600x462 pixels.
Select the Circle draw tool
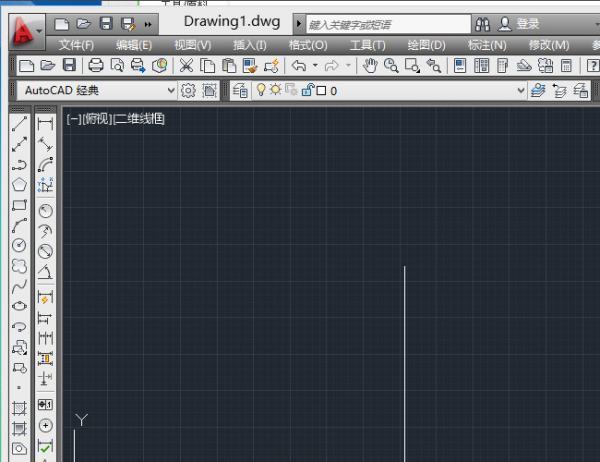[20, 245]
